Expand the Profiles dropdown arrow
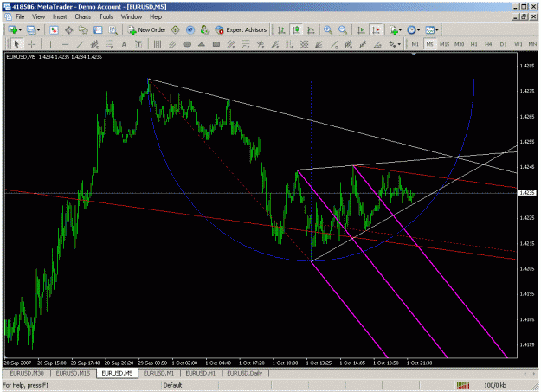The height and width of the screenshot is (392, 541). (38, 30)
